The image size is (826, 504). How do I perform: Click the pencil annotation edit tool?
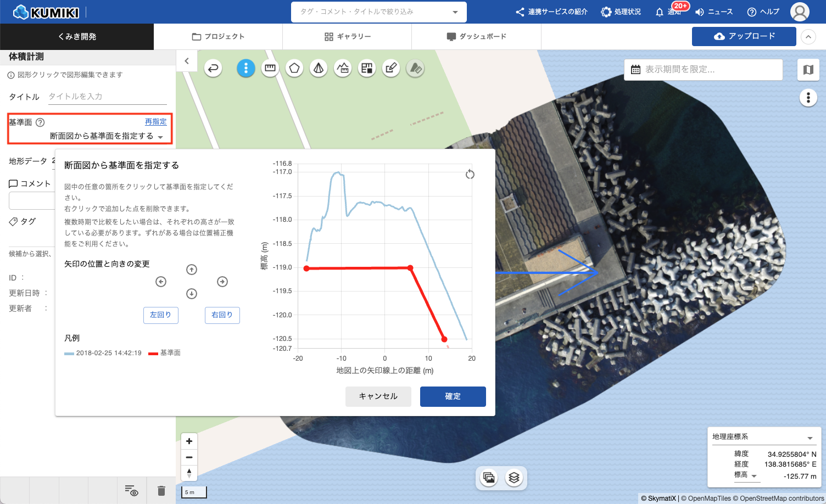(x=391, y=68)
